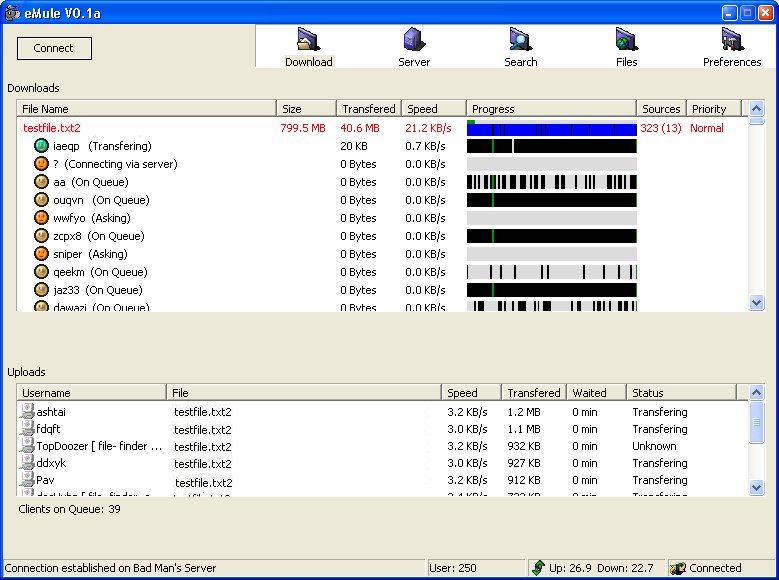The image size is (779, 580).
Task: Select the 'jaz33 (On Queue)' source row
Action: 383,290
